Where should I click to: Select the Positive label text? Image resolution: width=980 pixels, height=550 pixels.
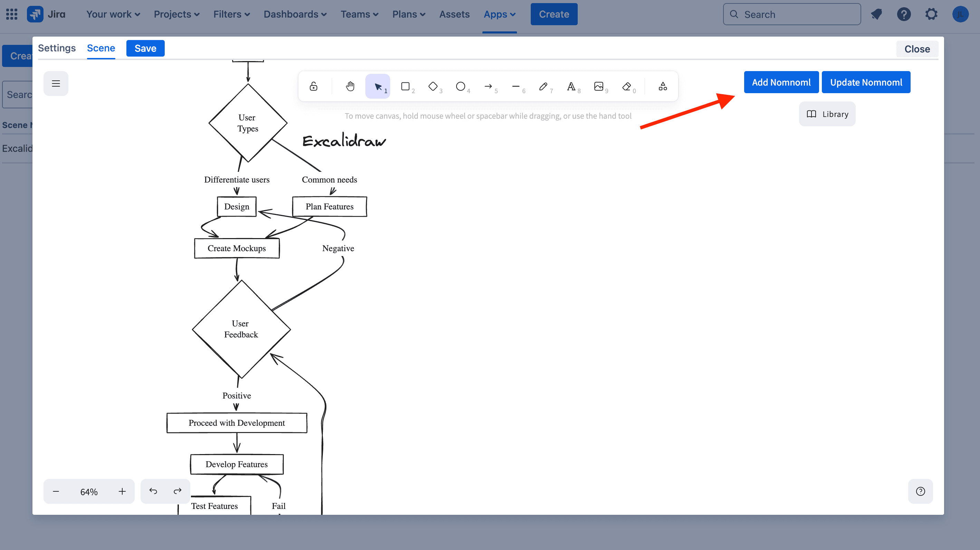pos(237,395)
